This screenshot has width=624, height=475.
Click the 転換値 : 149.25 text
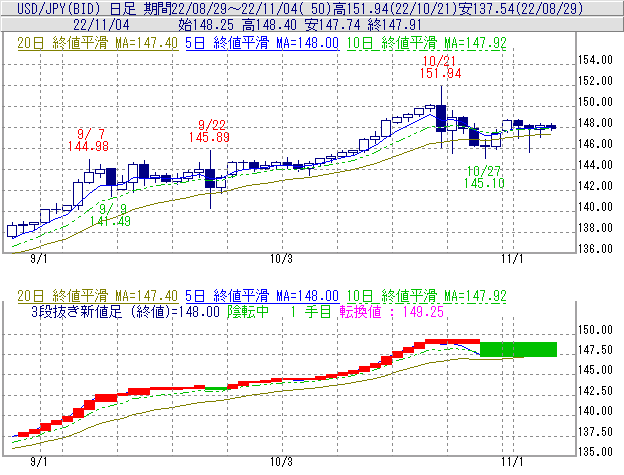click(x=392, y=311)
